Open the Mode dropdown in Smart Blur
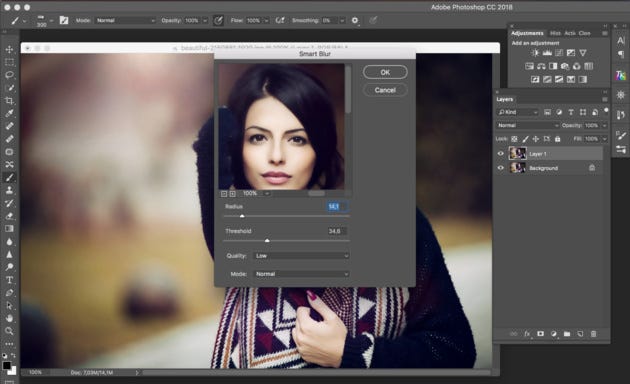The height and width of the screenshot is (384, 630). pyautogui.click(x=301, y=274)
